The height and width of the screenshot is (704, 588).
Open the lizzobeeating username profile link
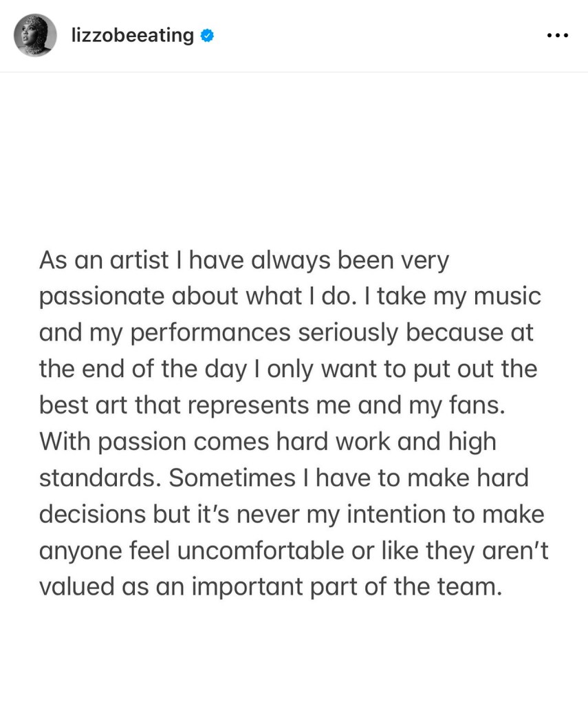[132, 36]
